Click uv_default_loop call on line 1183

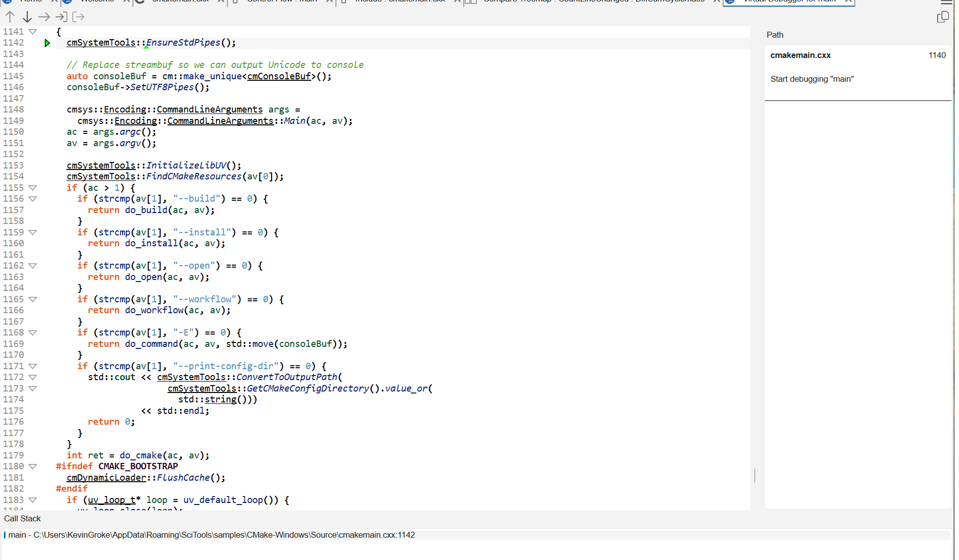click(223, 500)
